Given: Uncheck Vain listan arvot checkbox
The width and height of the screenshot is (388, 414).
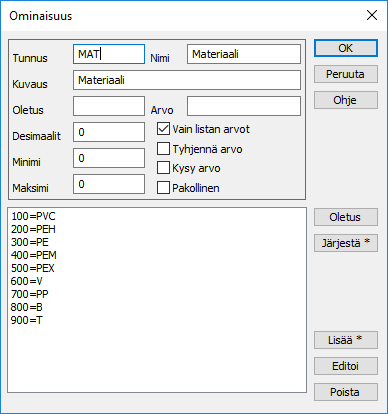Looking at the screenshot, I should tap(163, 129).
